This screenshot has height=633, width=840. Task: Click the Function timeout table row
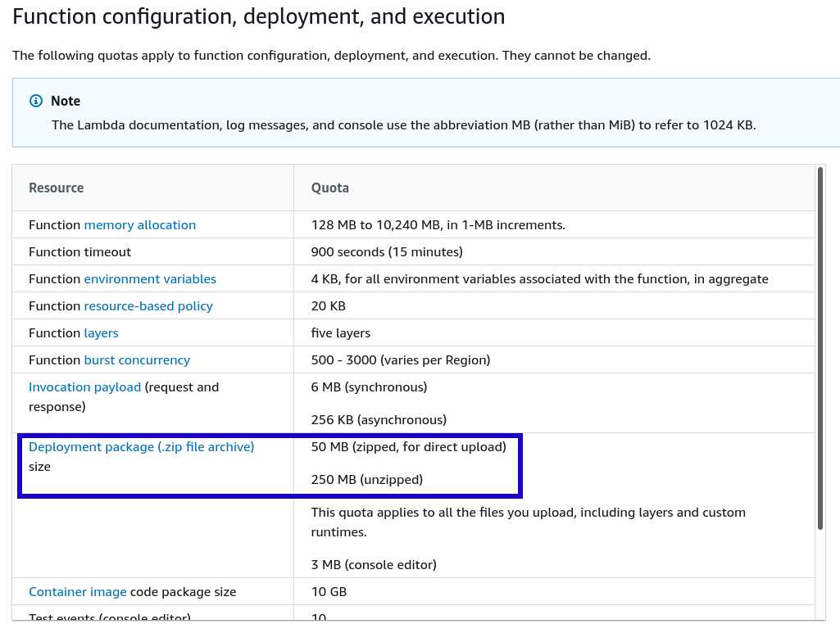pyautogui.click(x=79, y=251)
